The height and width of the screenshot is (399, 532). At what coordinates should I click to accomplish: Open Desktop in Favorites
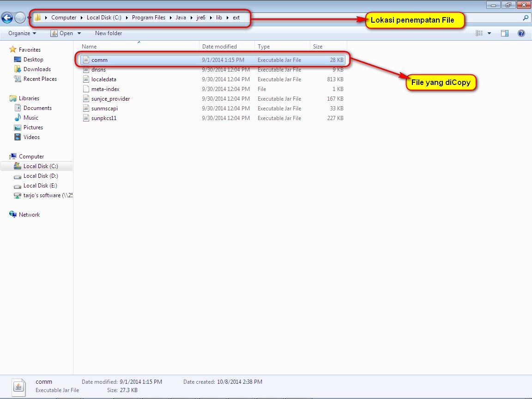(x=33, y=60)
